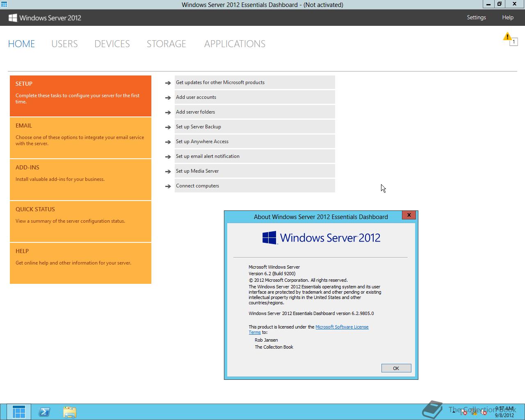
Task: Click the Windows Server 2012 logo in header
Action: tap(45, 18)
